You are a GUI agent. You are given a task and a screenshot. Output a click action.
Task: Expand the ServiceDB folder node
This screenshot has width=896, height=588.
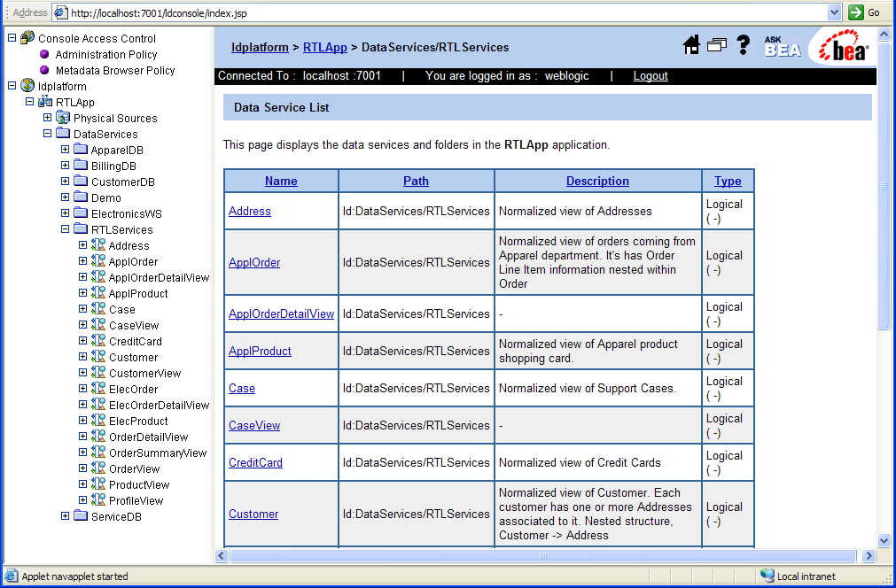point(66,516)
